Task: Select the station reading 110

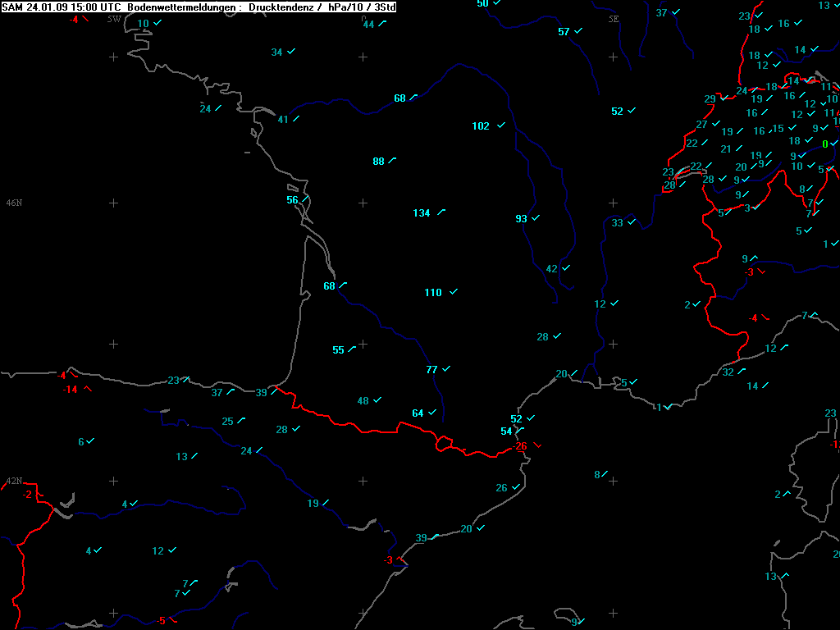Action: (433, 293)
